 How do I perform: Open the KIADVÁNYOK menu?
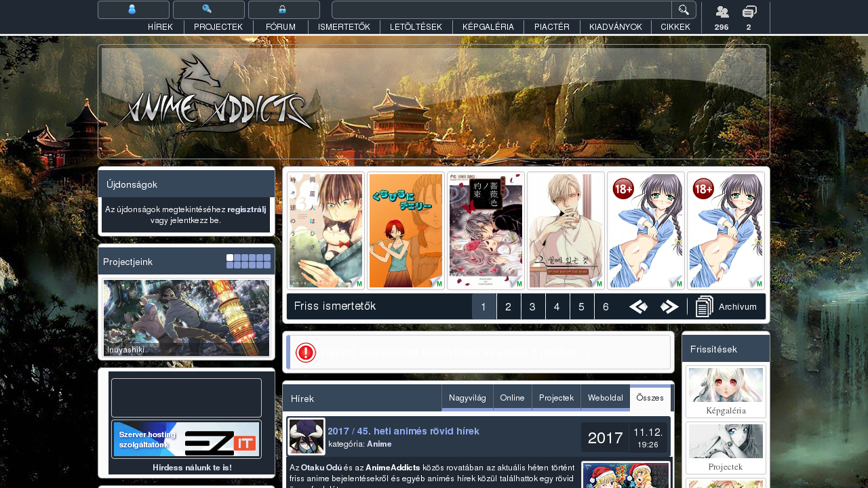[615, 27]
